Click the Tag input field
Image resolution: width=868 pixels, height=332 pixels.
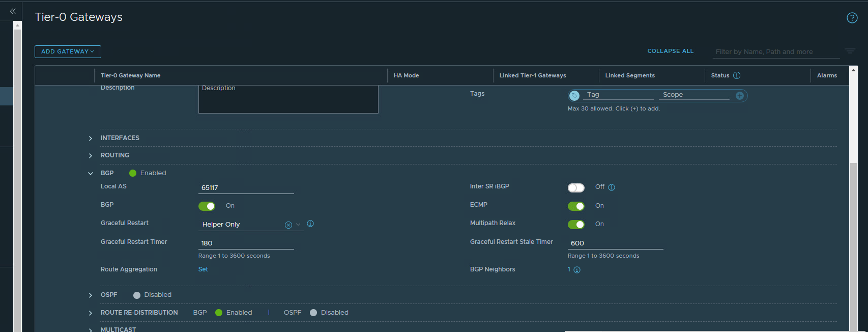click(619, 95)
